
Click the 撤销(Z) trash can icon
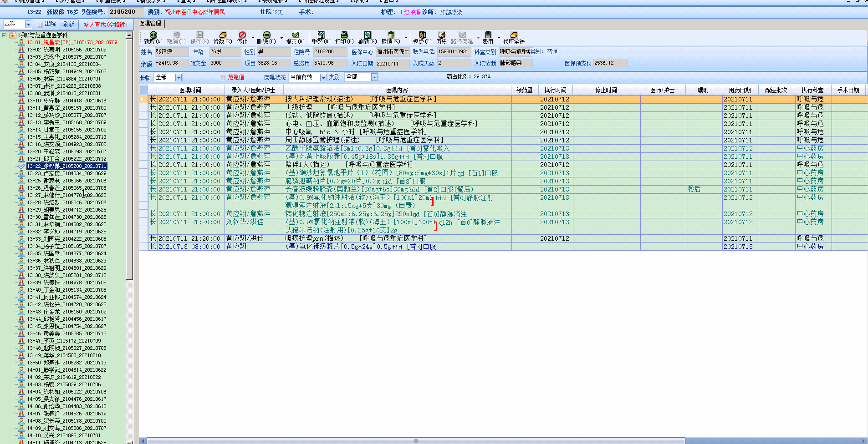click(x=391, y=35)
